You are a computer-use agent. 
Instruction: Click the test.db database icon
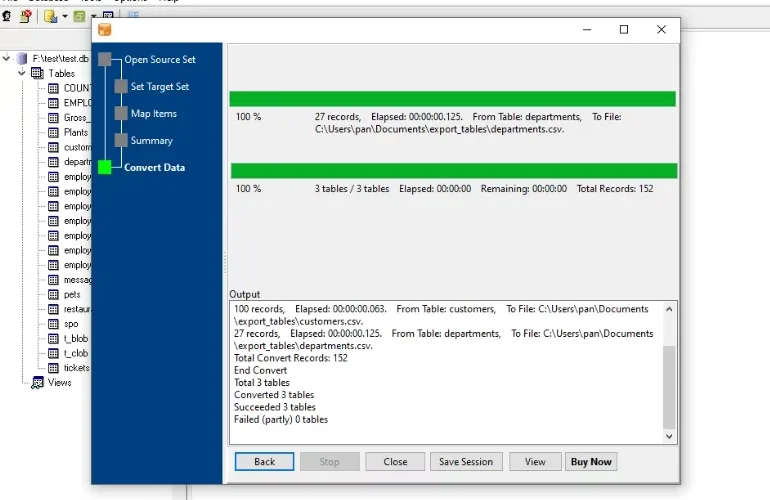click(x=22, y=58)
